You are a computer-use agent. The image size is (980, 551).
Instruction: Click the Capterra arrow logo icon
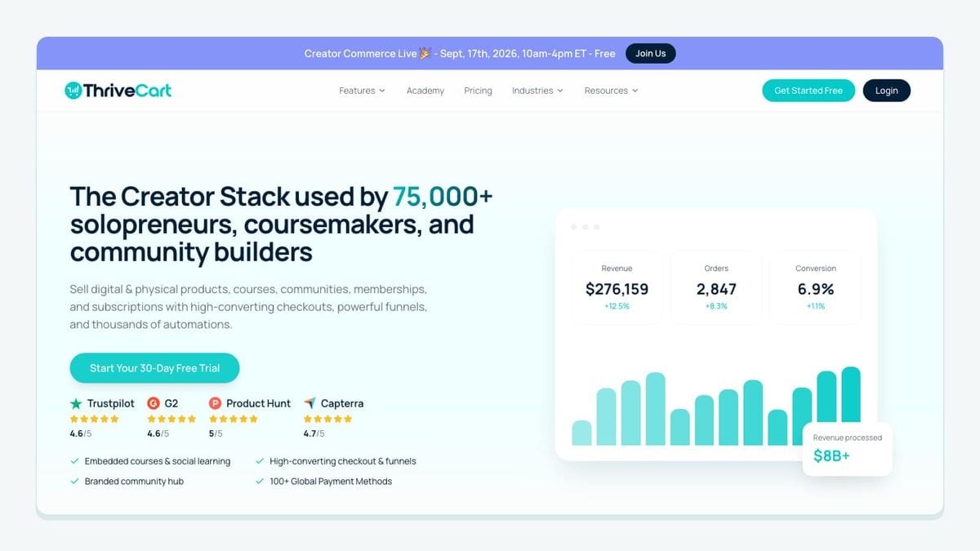point(310,403)
